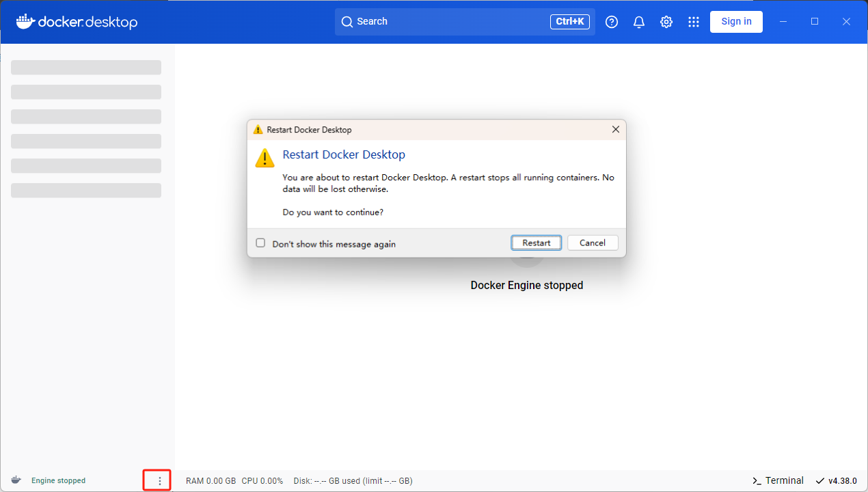Close the Restart Docker Desktop dialog

615,129
